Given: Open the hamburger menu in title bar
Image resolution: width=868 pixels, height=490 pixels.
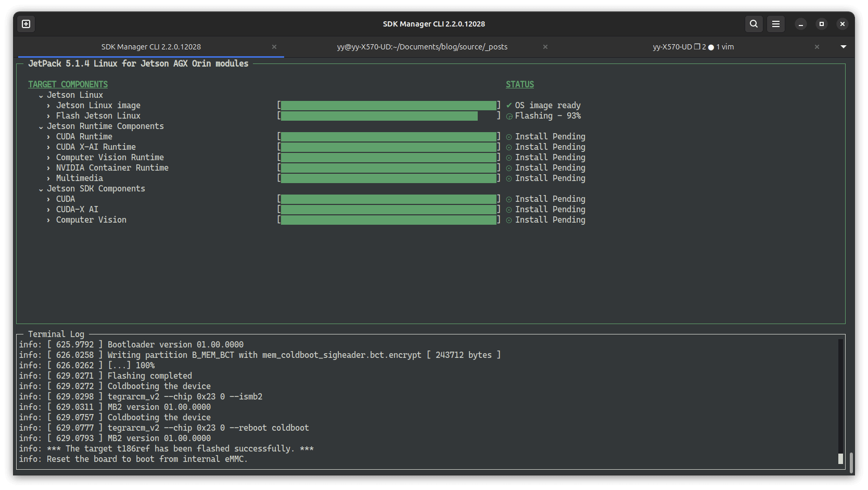Looking at the screenshot, I should click(x=775, y=24).
